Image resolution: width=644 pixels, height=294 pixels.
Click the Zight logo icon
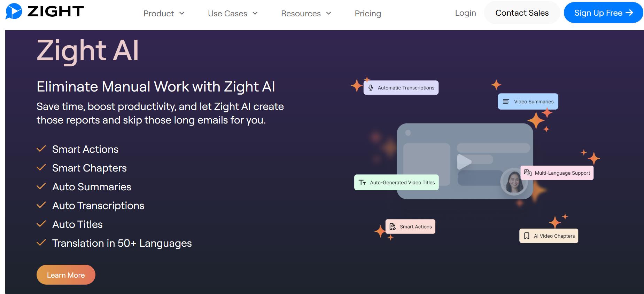click(x=14, y=11)
